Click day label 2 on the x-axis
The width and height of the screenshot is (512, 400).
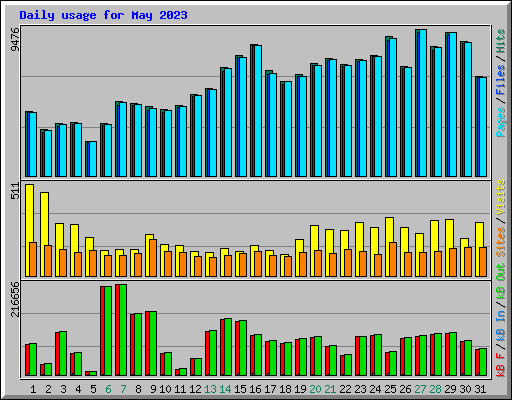click(48, 389)
